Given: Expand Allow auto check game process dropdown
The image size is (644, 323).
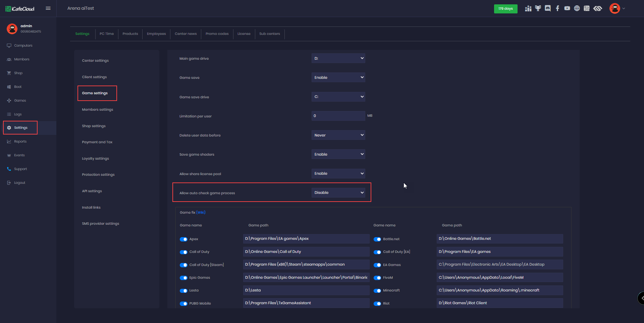Looking at the screenshot, I should click(x=338, y=193).
